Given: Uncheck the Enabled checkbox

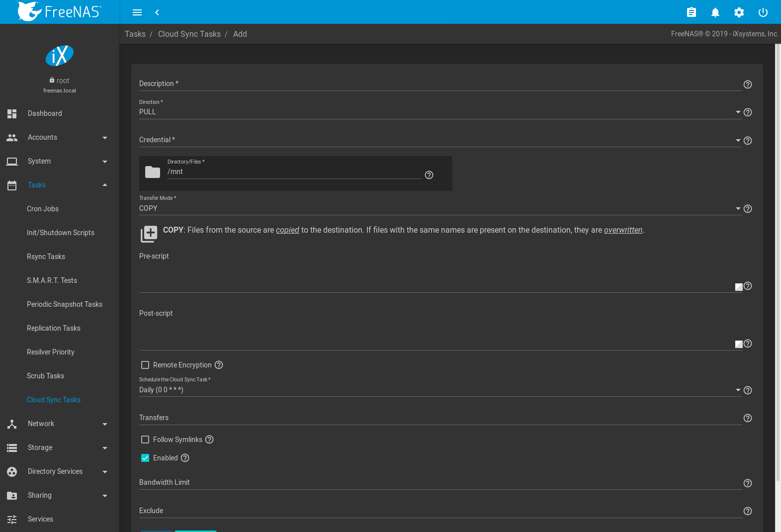Looking at the screenshot, I should coord(145,458).
